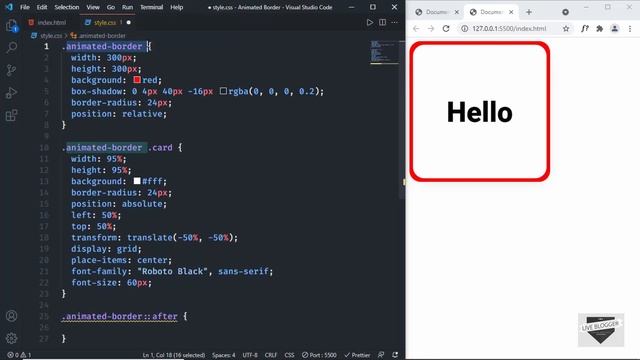Open Source Control view
The image size is (640, 360).
click(12, 70)
